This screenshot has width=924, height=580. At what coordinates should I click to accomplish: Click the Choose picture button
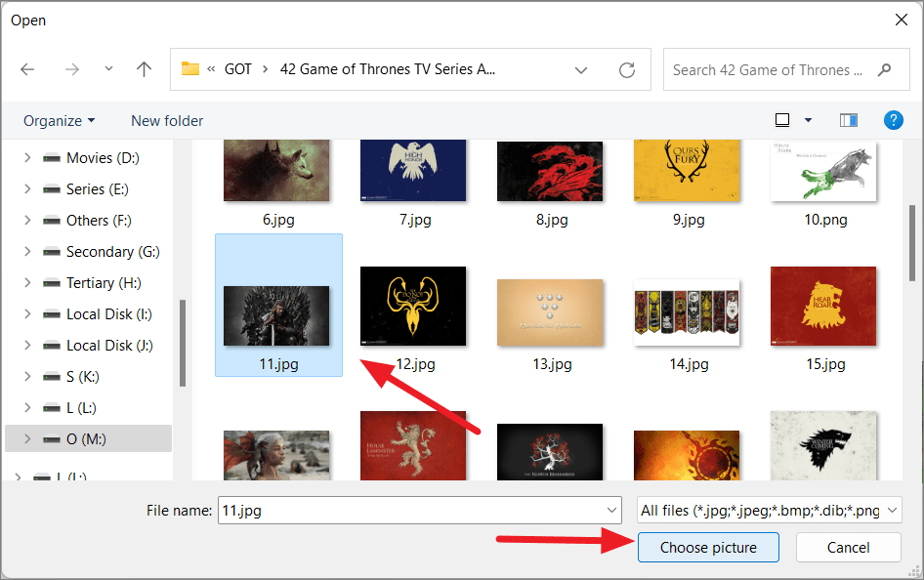tap(708, 547)
